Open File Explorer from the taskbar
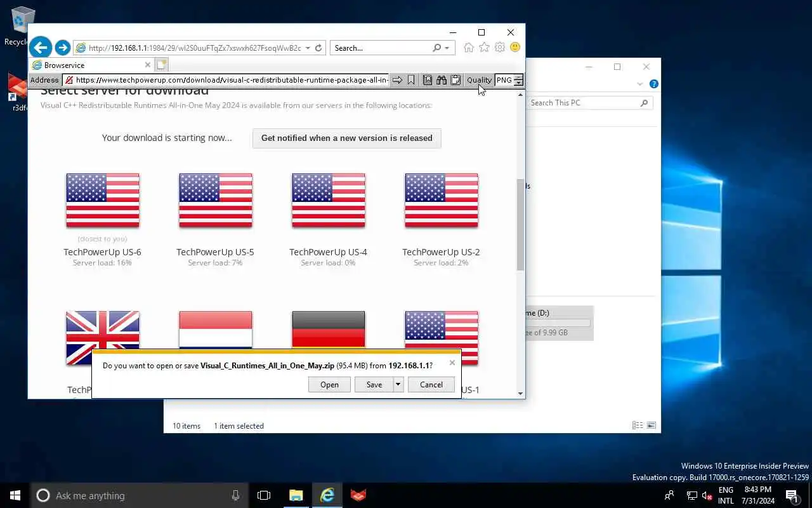The width and height of the screenshot is (812, 508). 296,495
